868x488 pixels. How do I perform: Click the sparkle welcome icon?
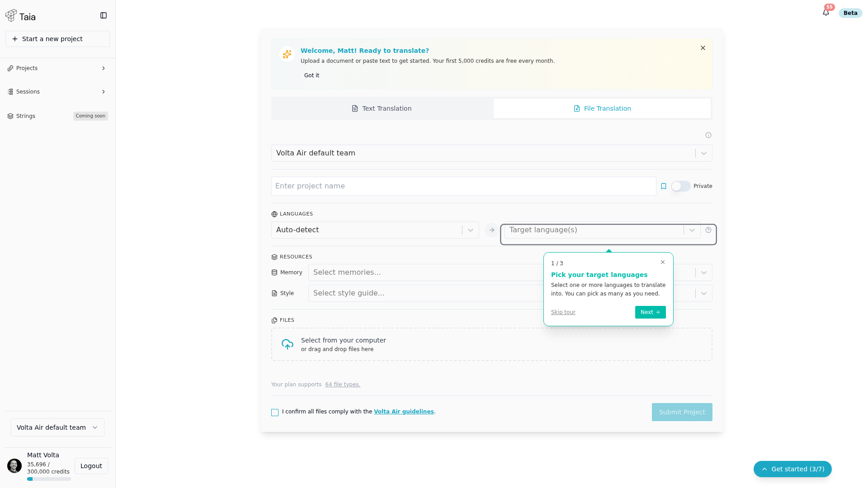click(287, 54)
